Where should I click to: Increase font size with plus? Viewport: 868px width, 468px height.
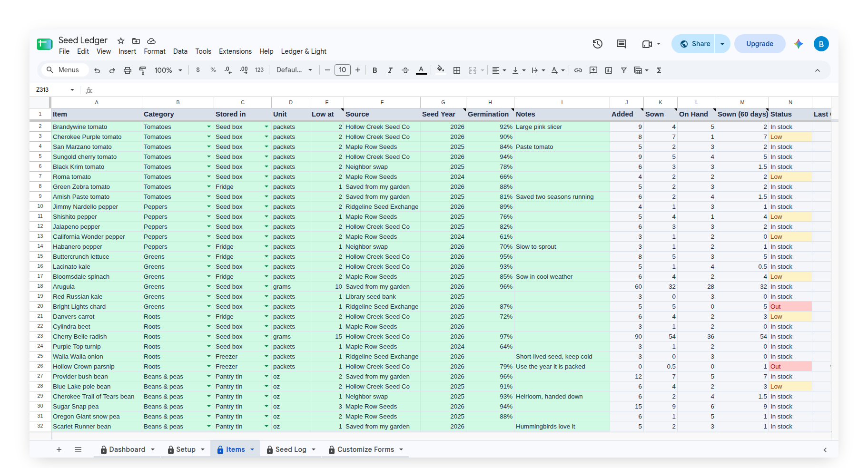[358, 70]
